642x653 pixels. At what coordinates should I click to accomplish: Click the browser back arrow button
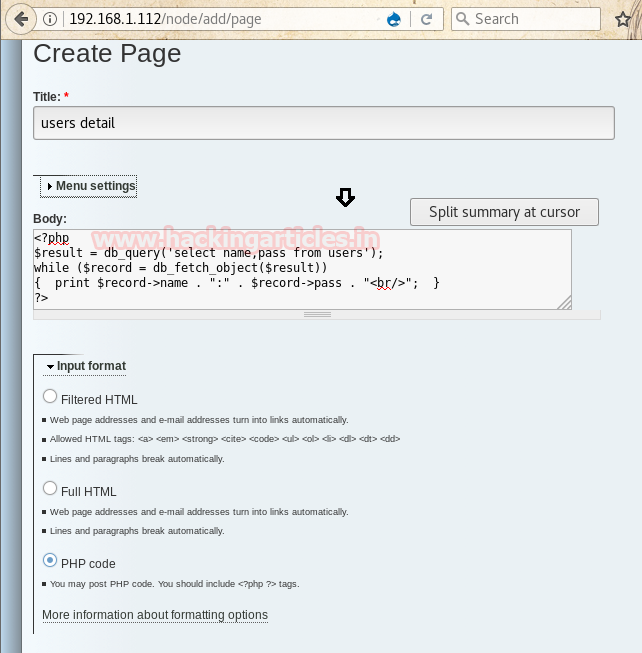tap(21, 19)
